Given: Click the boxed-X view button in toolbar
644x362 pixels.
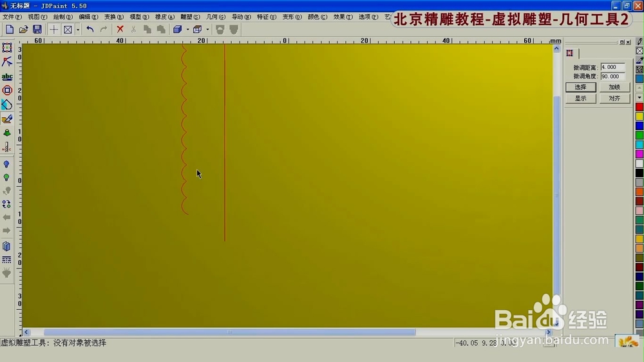Looking at the screenshot, I should tap(68, 29).
